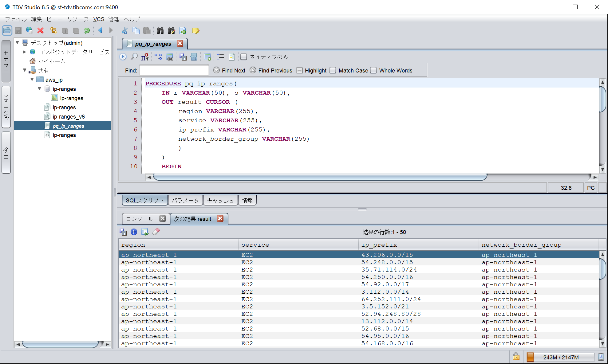Click the editor horizontal scrollbar thumb
This screenshot has height=364, width=608.
point(320,177)
